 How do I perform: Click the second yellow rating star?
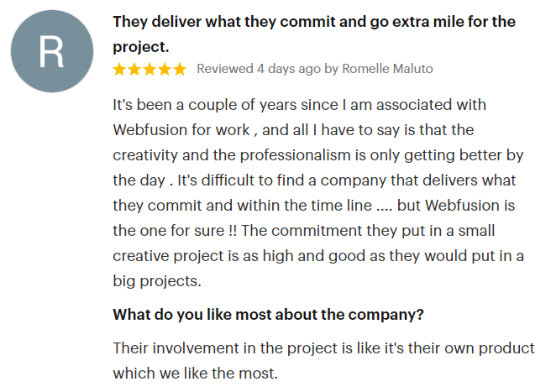(x=134, y=69)
